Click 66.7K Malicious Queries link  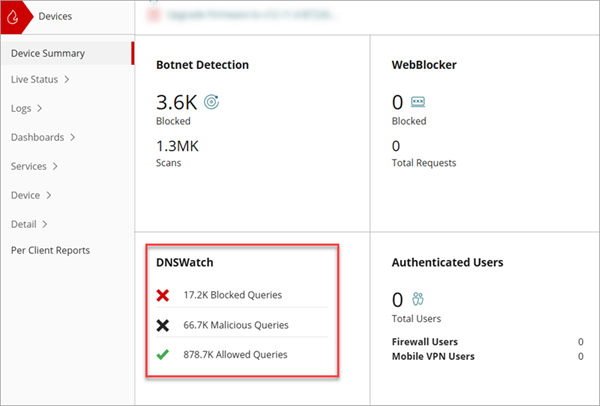coord(236,325)
